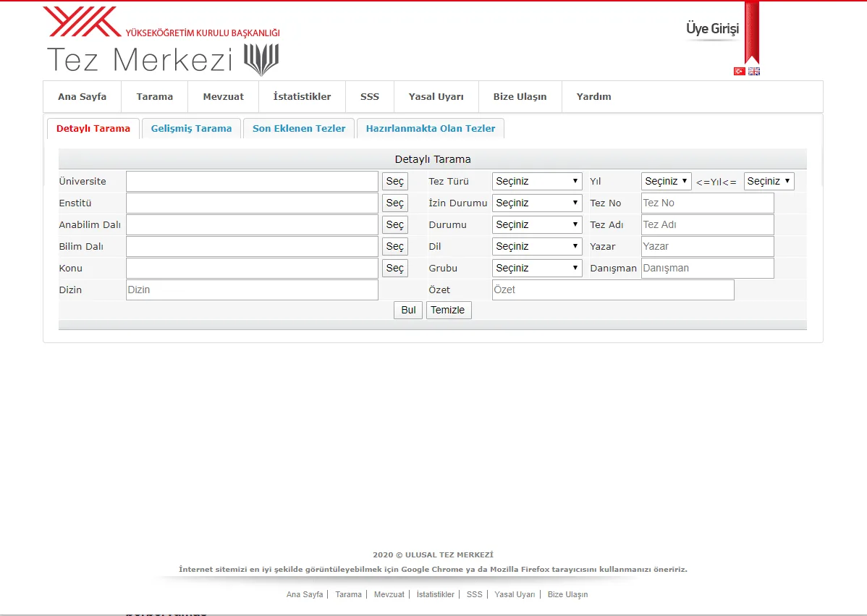Click the Tez No input field
The width and height of the screenshot is (867, 616).
(708, 203)
